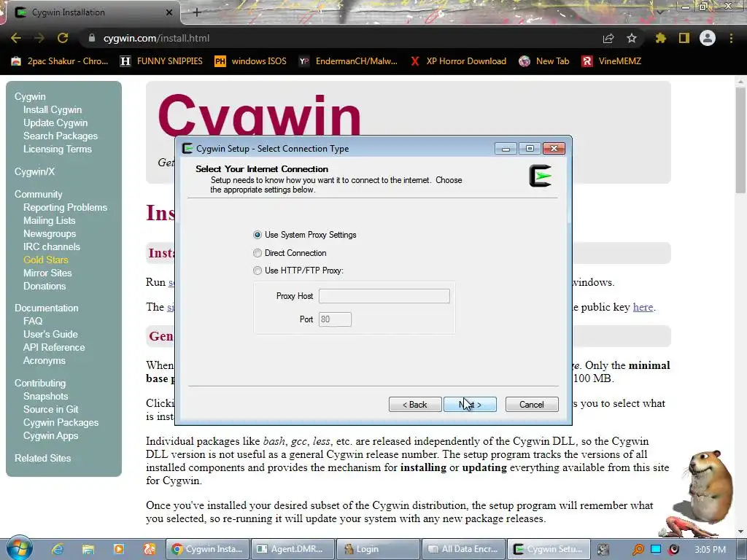The height and width of the screenshot is (560, 747).
Task: Open the Mirror Sites link
Action: coord(47,273)
